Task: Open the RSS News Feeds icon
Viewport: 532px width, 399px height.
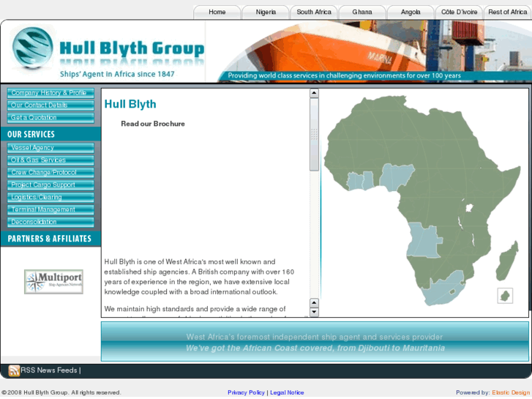Action: click(x=14, y=370)
